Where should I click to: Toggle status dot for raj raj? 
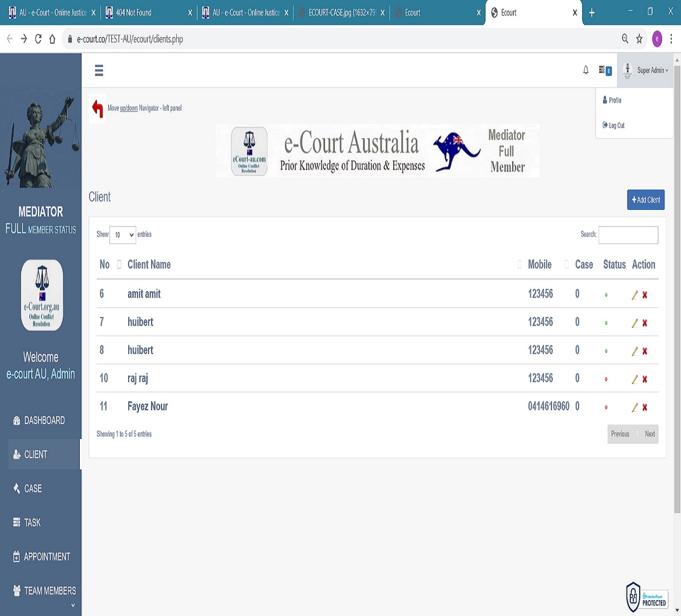click(x=606, y=379)
